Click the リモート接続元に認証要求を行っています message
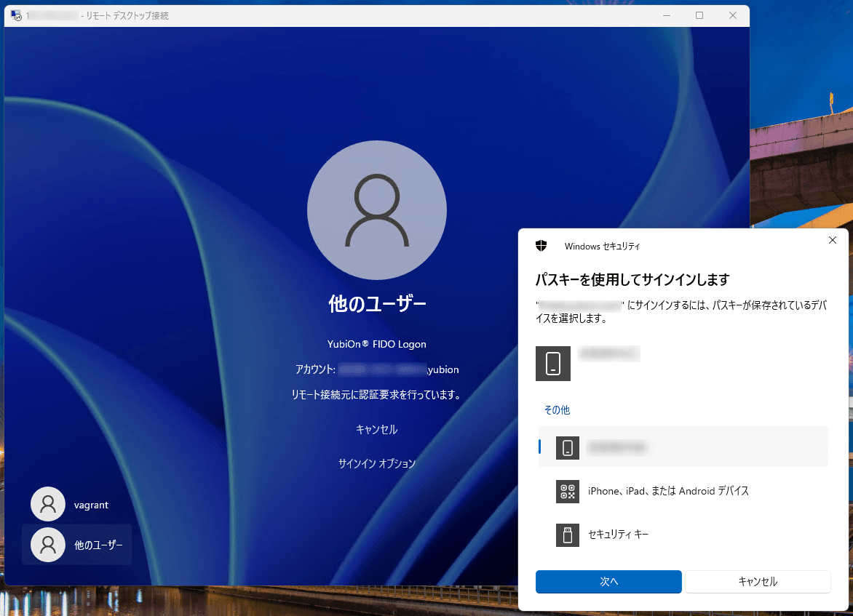This screenshot has width=853, height=616. [x=376, y=395]
